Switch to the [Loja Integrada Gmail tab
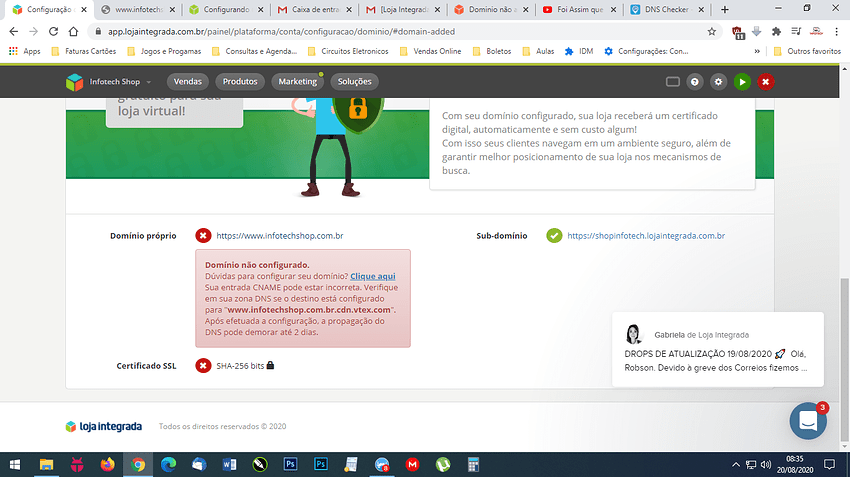The image size is (850, 477). point(404,9)
